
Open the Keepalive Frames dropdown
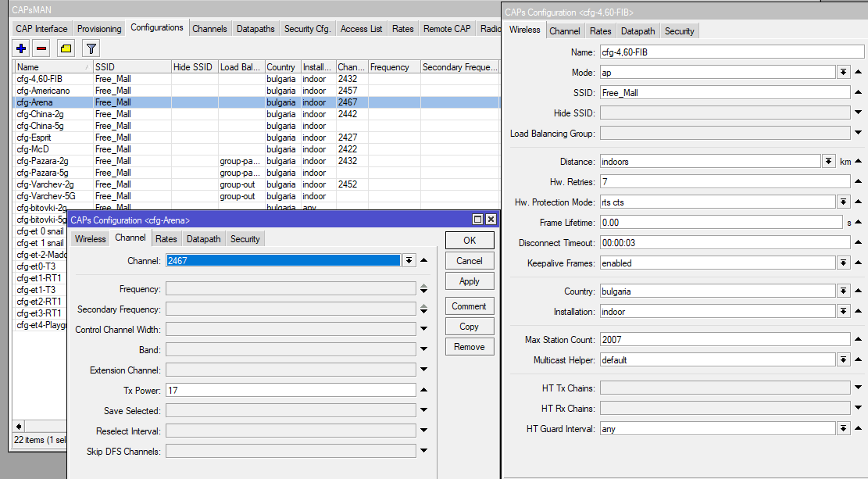point(843,263)
